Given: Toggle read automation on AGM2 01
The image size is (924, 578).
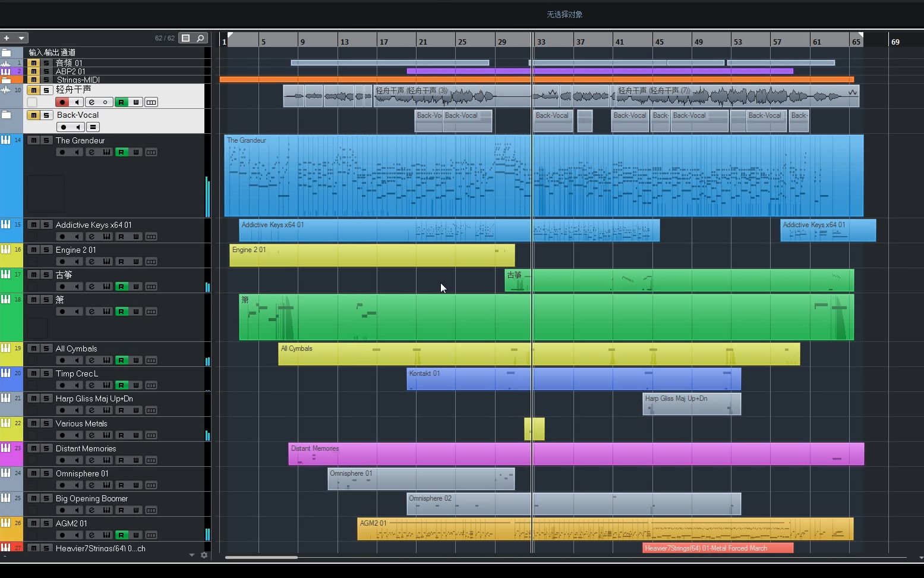Looking at the screenshot, I should tap(121, 535).
